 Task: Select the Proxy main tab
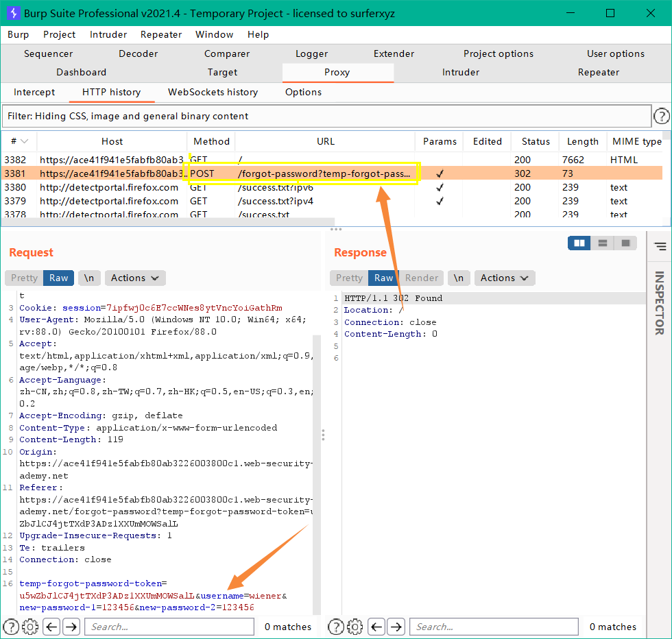point(337,72)
